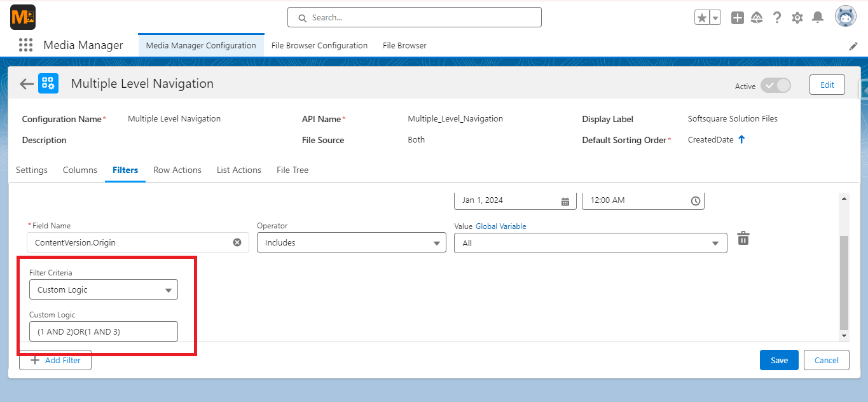The height and width of the screenshot is (402, 868).
Task: Click the Softsquare Solution Files display label value
Action: [733, 119]
